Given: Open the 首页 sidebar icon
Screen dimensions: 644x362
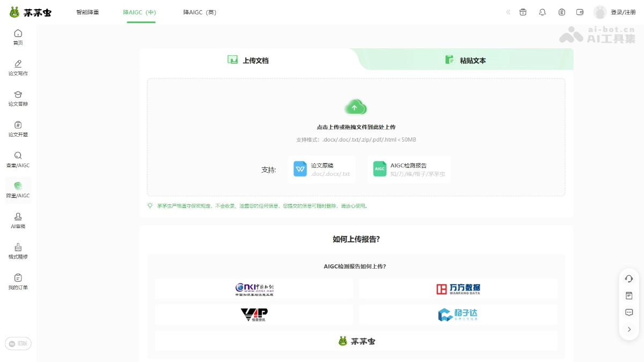Looking at the screenshot, I should 18,38.
